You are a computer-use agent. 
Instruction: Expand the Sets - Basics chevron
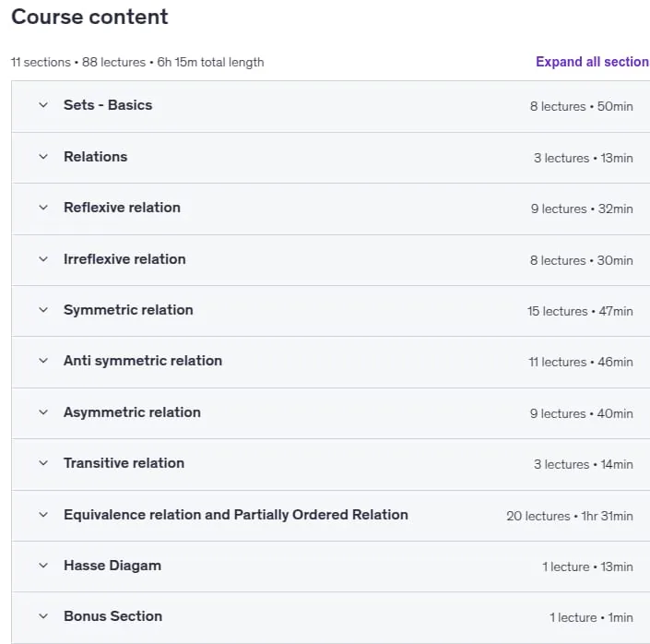pos(43,105)
